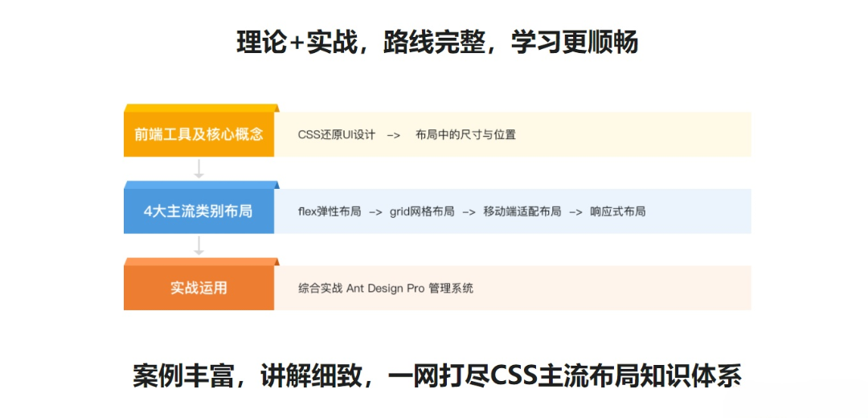This screenshot has height=418, width=868.
Task: Click down arrow below 4大主流类别布局
Action: (x=199, y=245)
